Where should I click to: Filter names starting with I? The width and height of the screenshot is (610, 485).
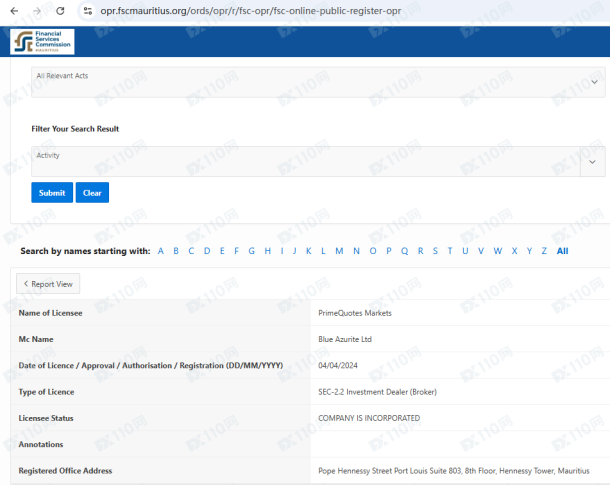tap(282, 251)
